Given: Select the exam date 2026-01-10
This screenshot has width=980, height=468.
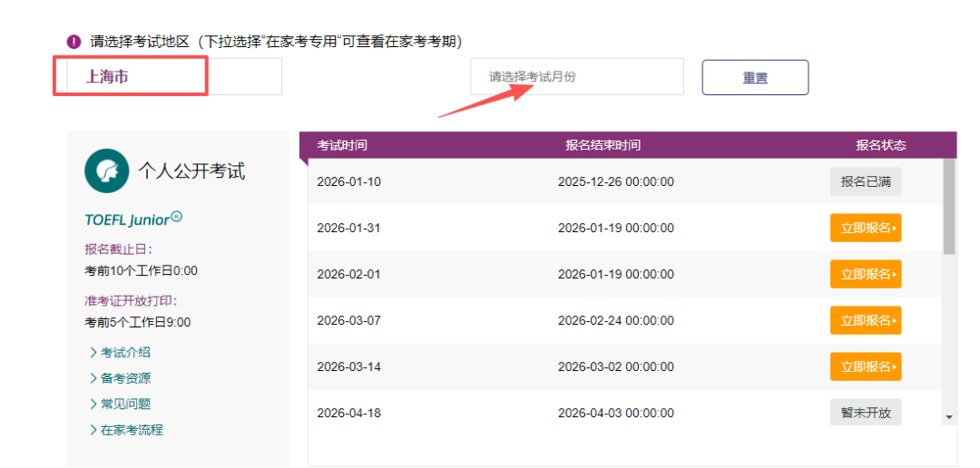Looking at the screenshot, I should [348, 181].
